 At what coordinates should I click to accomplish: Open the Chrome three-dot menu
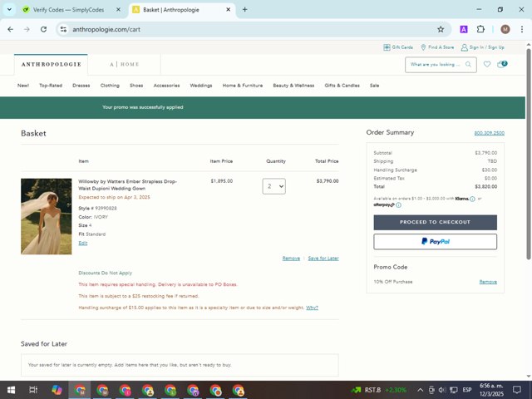[522, 30]
